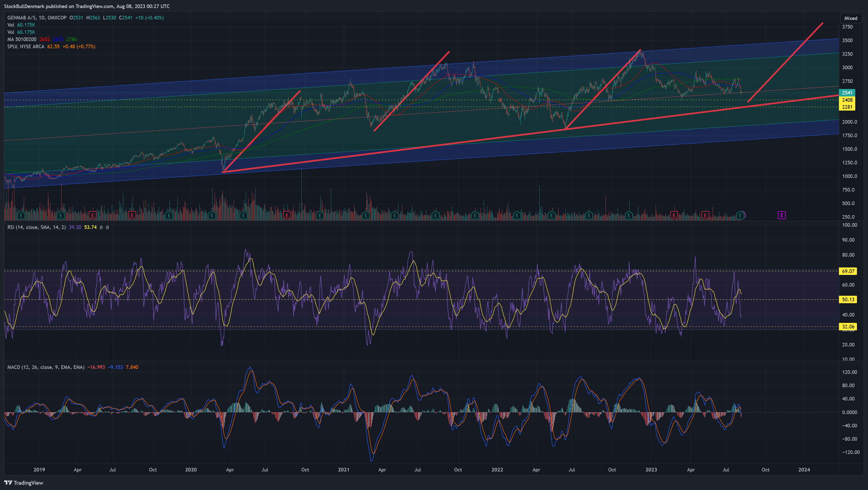Click the red MA value 2652
The height and width of the screenshot is (490, 868).
click(x=45, y=39)
